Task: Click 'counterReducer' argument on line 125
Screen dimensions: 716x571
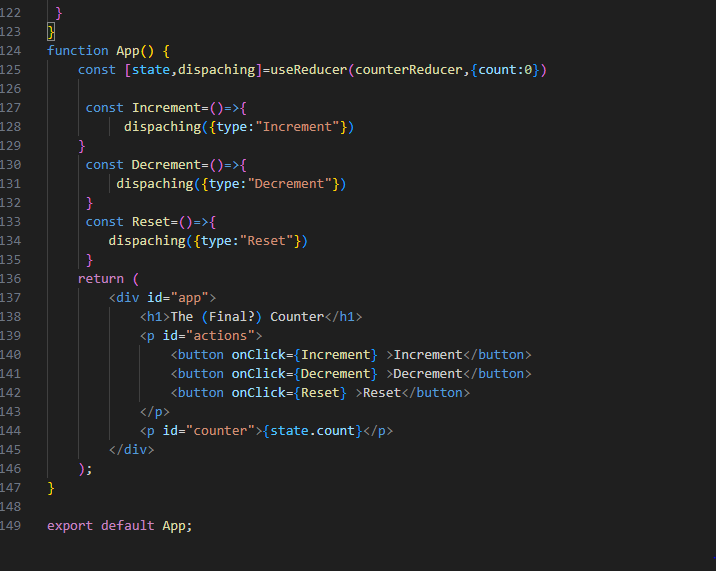Action: 409,70
